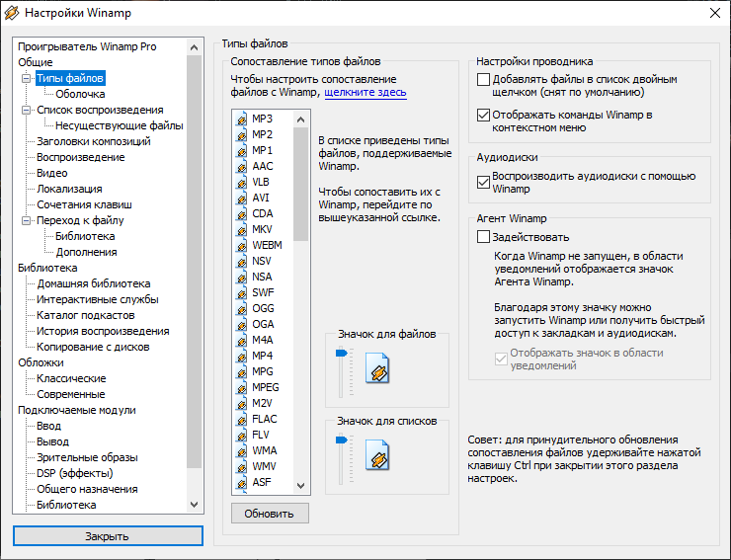
Task: Click the M4A file type icon
Action: pos(241,341)
